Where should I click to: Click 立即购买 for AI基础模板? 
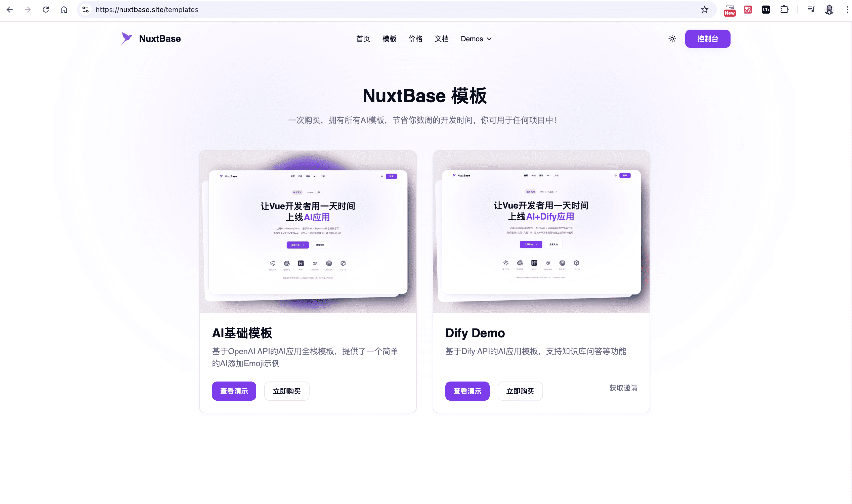[x=287, y=391]
